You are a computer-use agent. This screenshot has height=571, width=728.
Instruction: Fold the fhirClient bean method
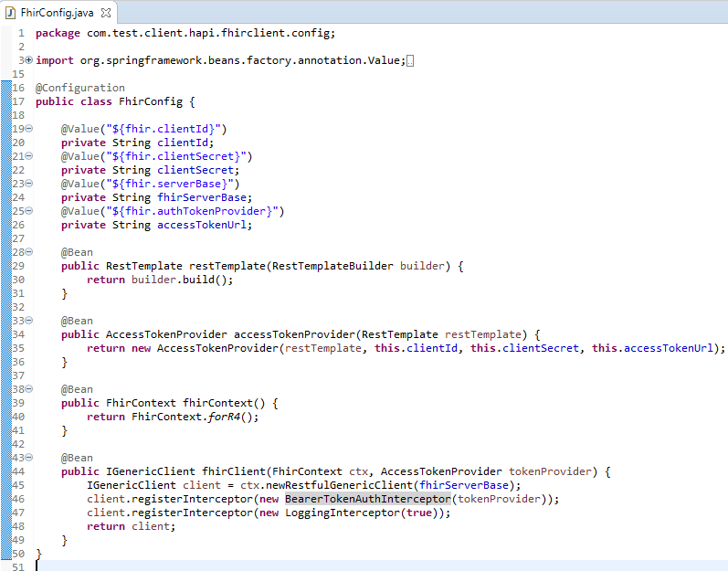[28, 458]
